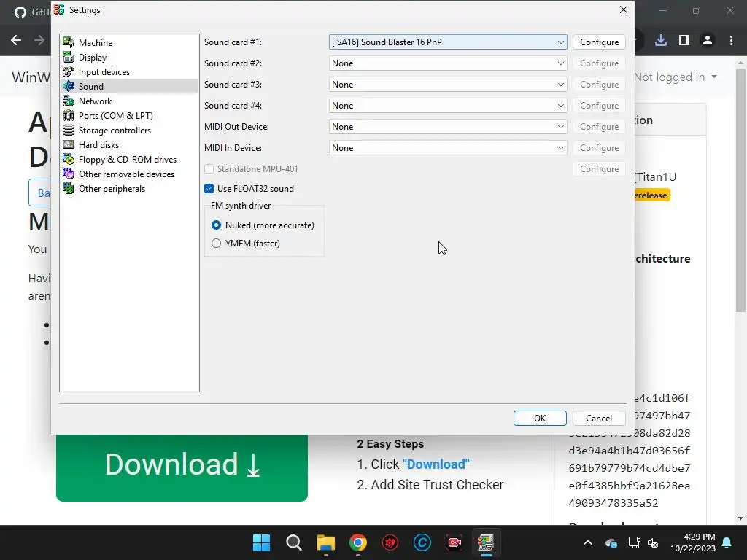Open Windows Start menu on taskbar
747x560 pixels.
tap(261, 542)
